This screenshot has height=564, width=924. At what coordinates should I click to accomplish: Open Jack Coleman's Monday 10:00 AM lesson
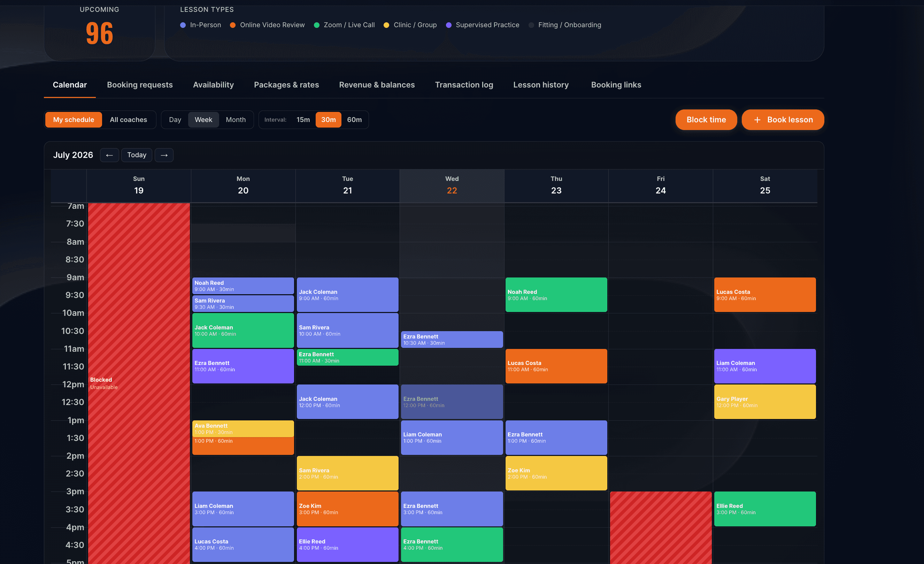coord(243,330)
